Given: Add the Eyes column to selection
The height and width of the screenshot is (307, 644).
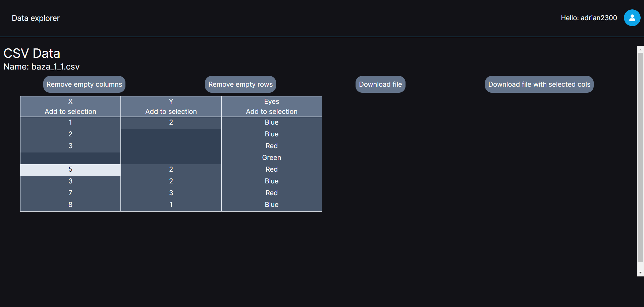Looking at the screenshot, I should pyautogui.click(x=272, y=112).
